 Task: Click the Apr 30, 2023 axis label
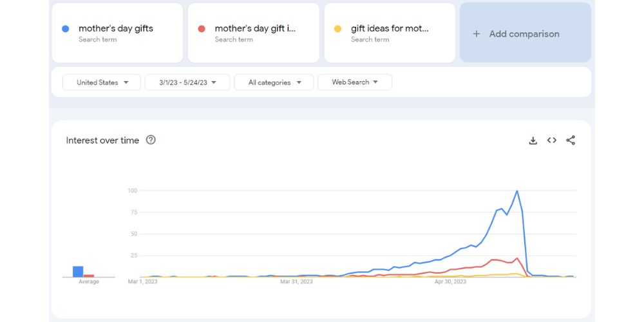pyautogui.click(x=450, y=281)
